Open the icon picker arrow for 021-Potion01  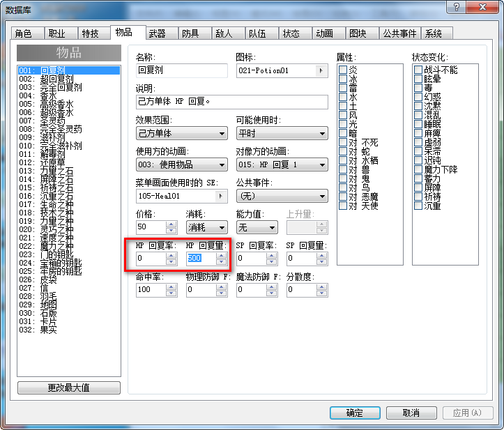pyautogui.click(x=321, y=70)
